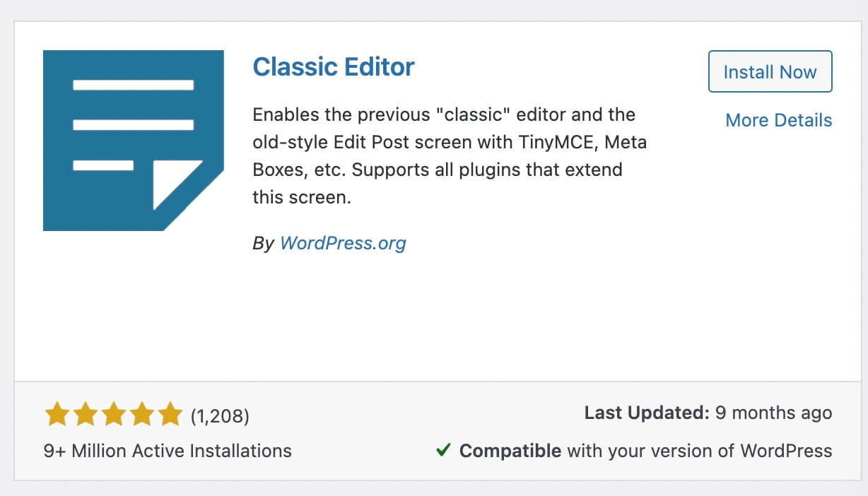Click the 9+ Million Active Installations text

coord(168,451)
